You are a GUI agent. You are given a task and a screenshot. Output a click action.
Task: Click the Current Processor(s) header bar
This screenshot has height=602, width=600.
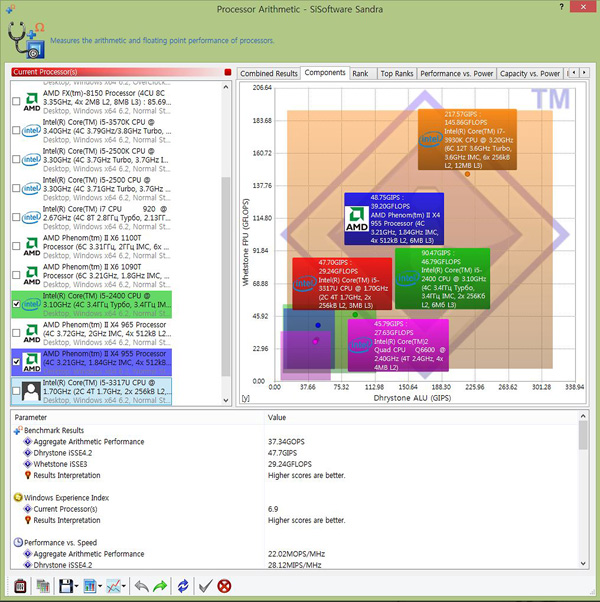(x=117, y=72)
